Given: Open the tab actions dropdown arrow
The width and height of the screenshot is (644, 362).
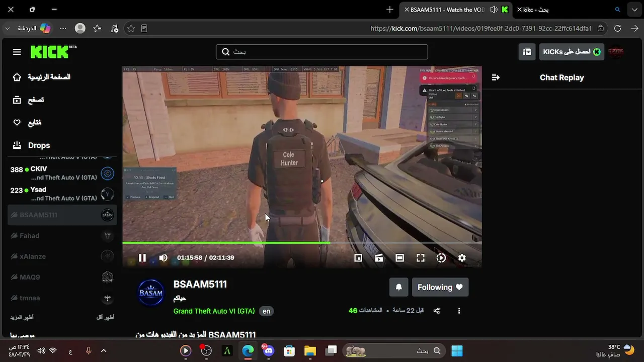Looking at the screenshot, I should pyautogui.click(x=633, y=10).
